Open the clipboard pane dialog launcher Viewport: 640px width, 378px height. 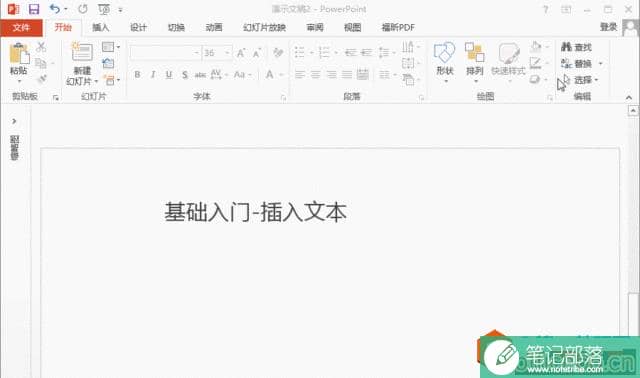(56, 98)
